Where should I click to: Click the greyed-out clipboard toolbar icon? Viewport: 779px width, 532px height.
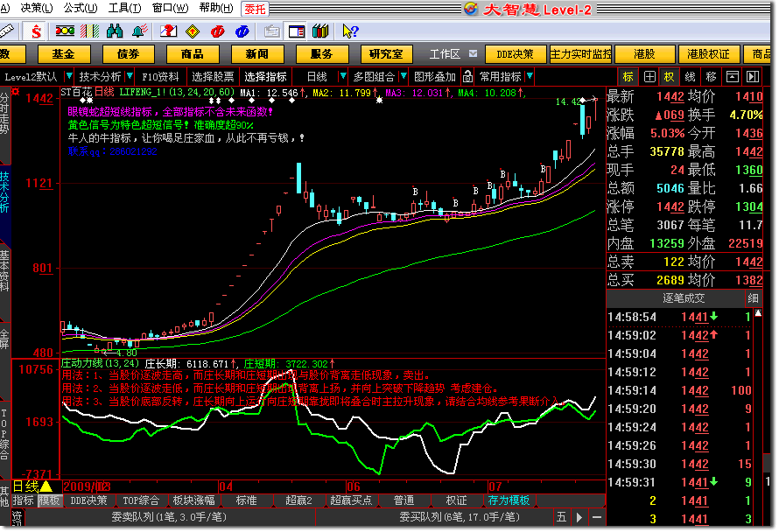pyautogui.click(x=271, y=31)
